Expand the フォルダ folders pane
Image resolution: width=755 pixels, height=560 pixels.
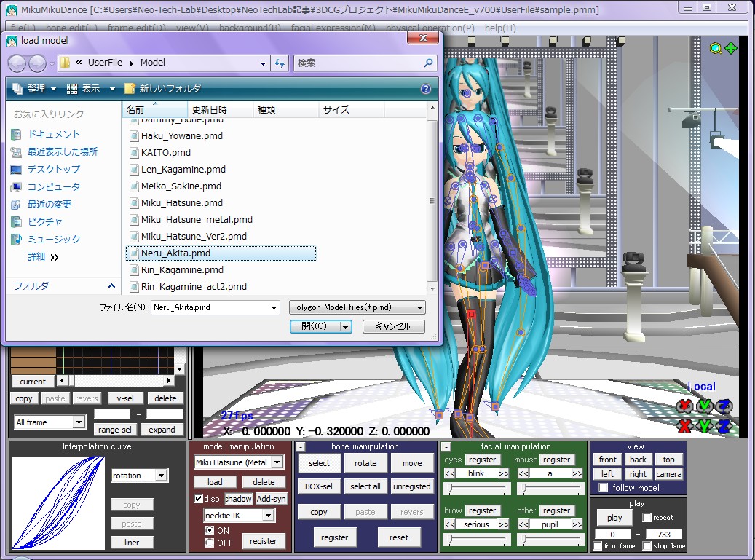111,286
